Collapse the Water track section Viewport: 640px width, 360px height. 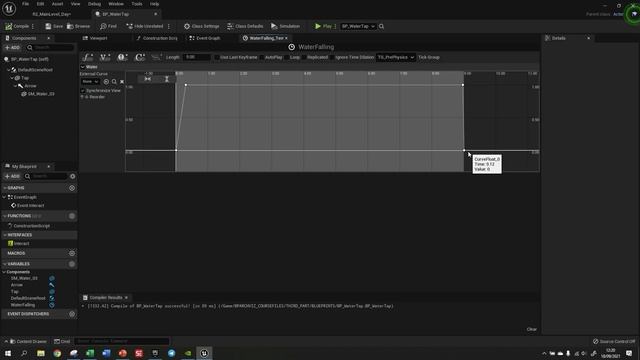tap(83, 67)
